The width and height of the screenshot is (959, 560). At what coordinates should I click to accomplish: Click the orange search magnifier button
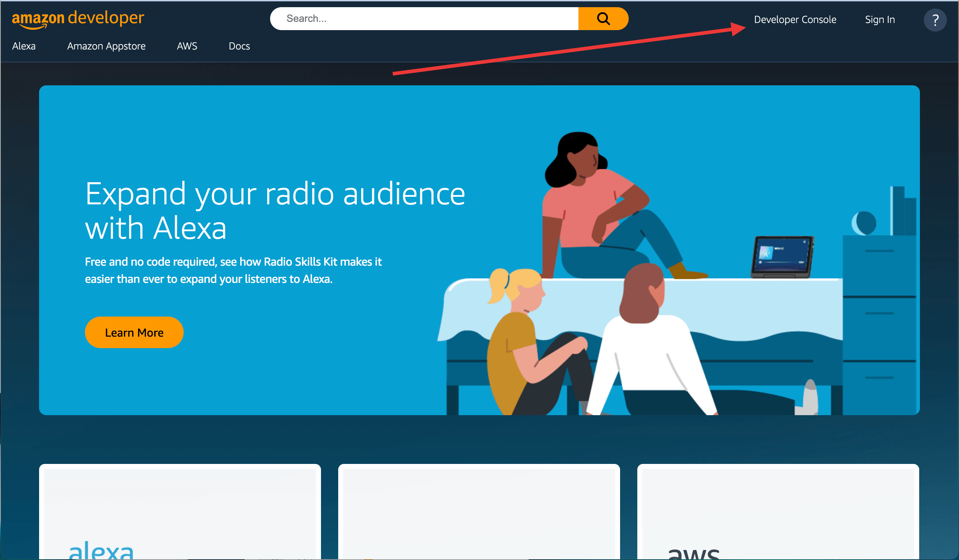(603, 19)
